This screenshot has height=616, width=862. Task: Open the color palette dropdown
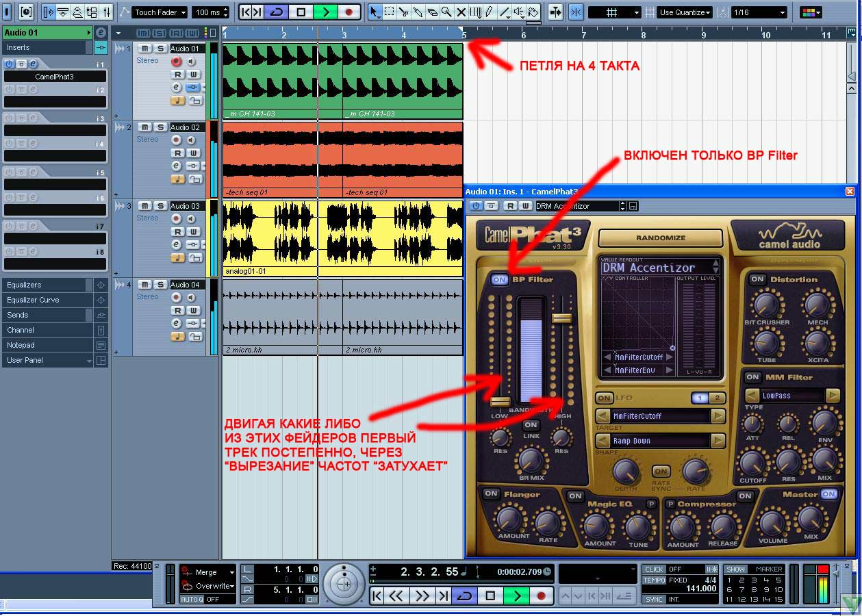click(811, 12)
